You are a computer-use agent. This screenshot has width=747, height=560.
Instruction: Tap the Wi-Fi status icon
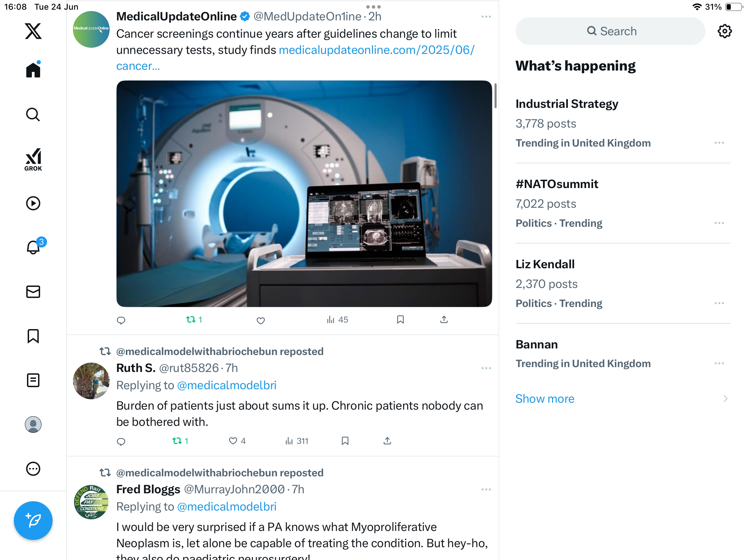(697, 7)
